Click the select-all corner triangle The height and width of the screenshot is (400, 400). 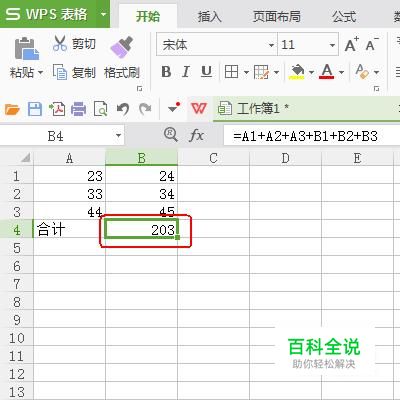point(26,158)
